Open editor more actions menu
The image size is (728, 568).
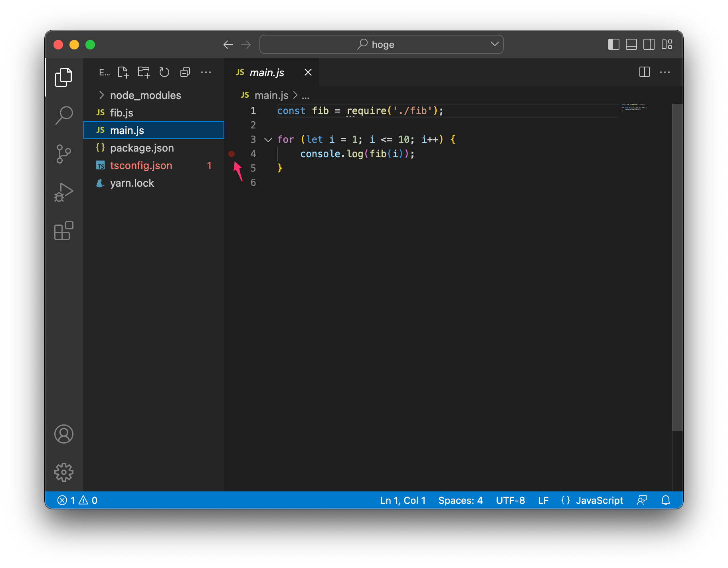click(665, 72)
